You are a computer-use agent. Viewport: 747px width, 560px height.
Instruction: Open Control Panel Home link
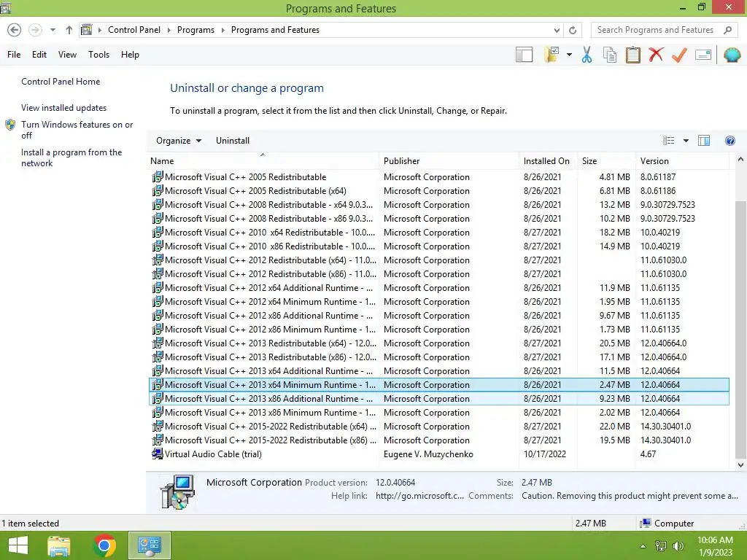[x=61, y=82]
